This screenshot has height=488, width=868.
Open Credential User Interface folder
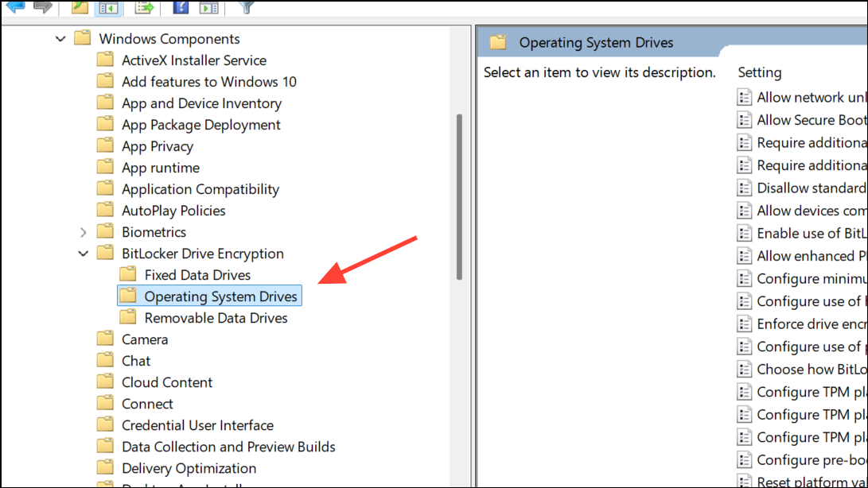pos(185,425)
